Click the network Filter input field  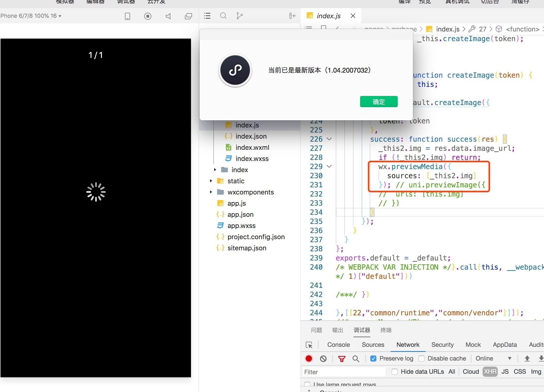[x=344, y=372]
